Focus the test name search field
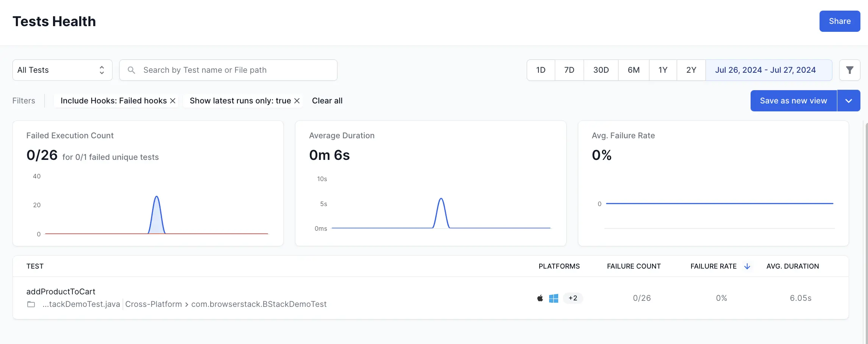The image size is (868, 344). (x=235, y=70)
